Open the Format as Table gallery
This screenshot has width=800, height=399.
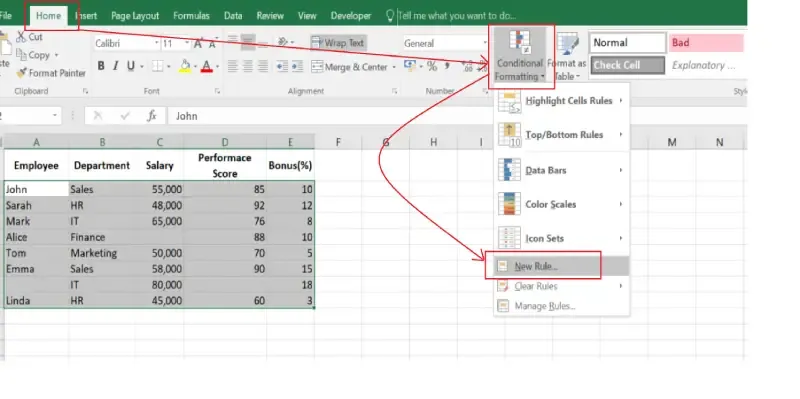pyautogui.click(x=567, y=56)
